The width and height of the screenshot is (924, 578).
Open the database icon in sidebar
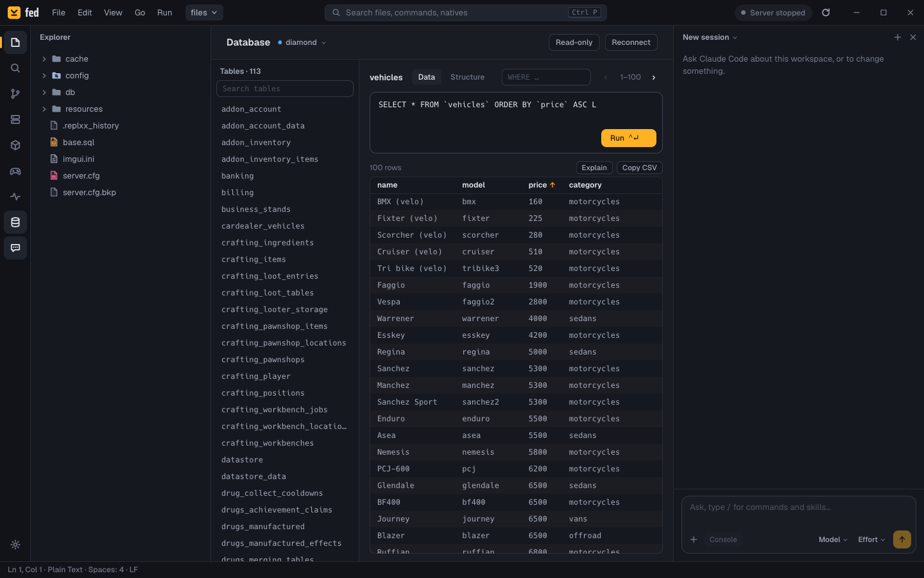pyautogui.click(x=15, y=222)
